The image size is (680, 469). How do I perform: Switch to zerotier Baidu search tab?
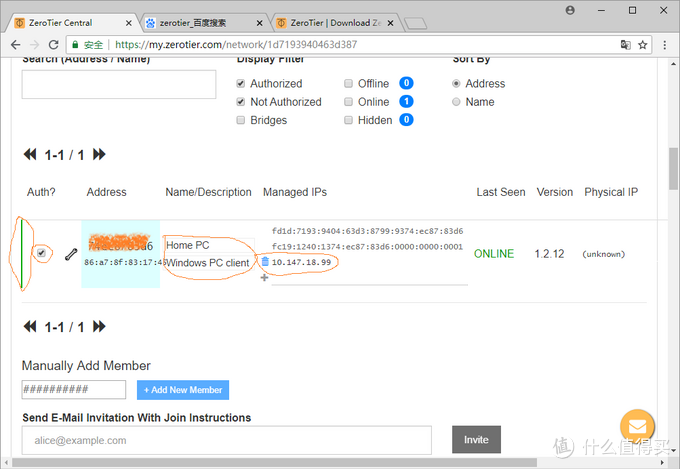click(204, 23)
